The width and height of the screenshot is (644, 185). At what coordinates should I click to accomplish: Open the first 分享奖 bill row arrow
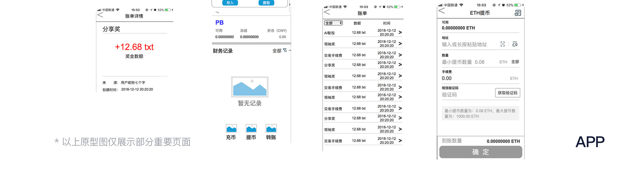400,65
